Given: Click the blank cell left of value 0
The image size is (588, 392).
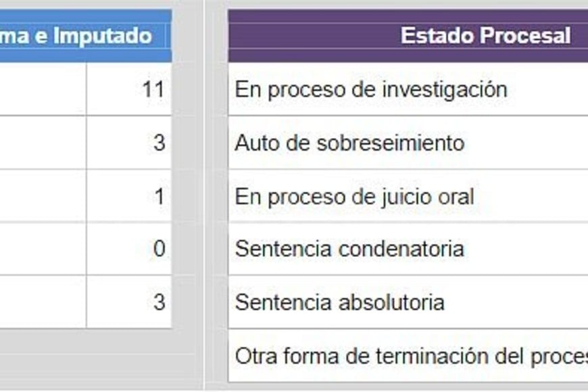Looking at the screenshot, I should (x=42, y=249).
